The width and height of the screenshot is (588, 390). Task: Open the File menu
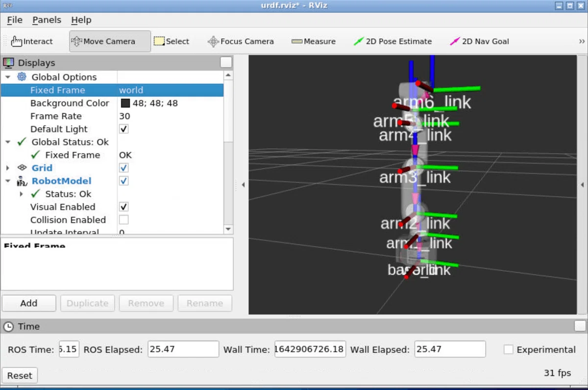(x=15, y=20)
